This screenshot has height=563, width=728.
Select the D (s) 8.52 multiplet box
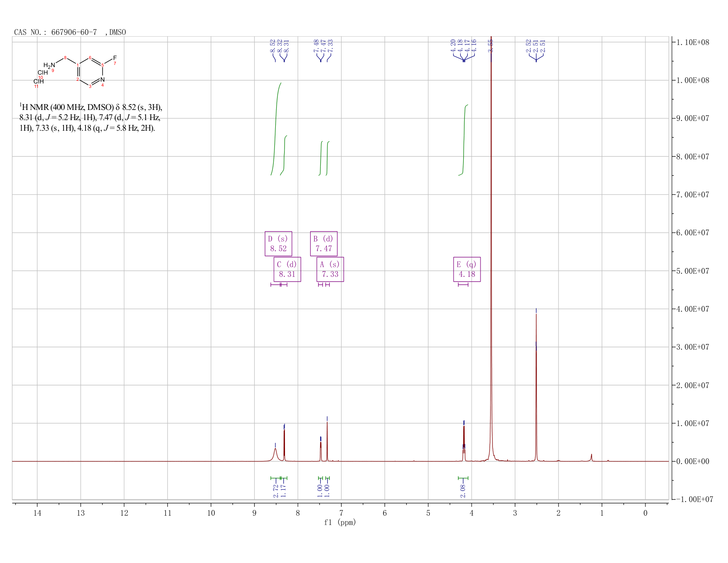278,243
